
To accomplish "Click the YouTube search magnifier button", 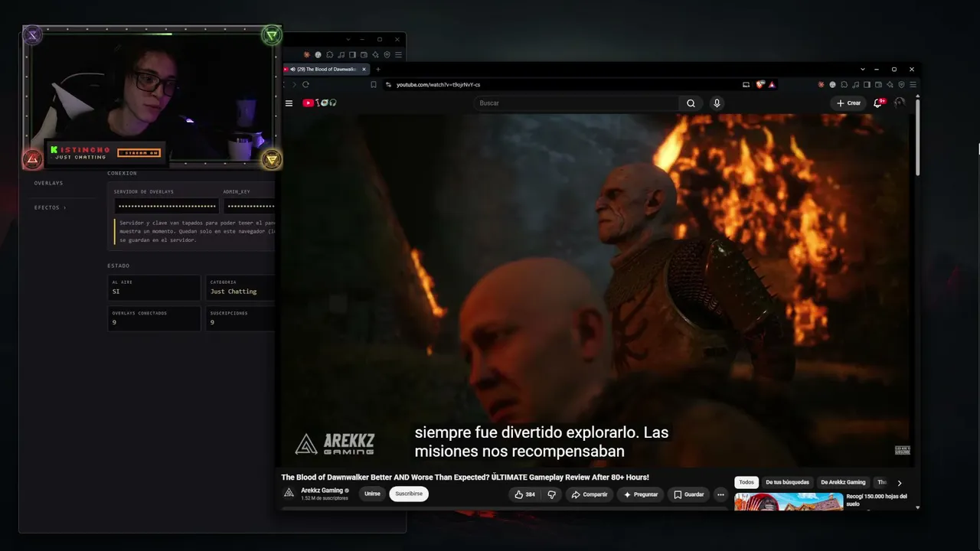I will coord(691,103).
